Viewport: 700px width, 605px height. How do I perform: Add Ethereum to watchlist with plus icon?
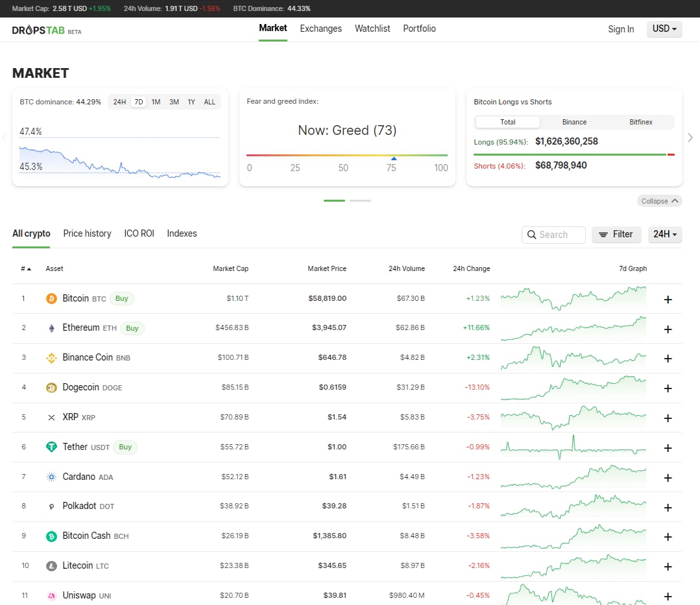(x=668, y=329)
